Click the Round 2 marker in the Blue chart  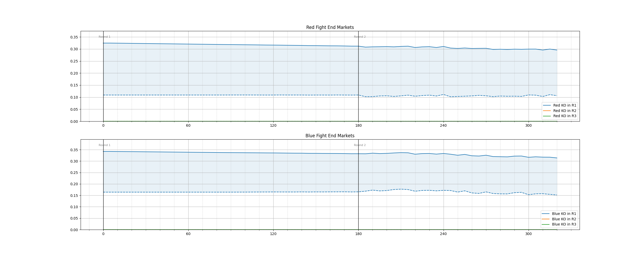pos(360,145)
